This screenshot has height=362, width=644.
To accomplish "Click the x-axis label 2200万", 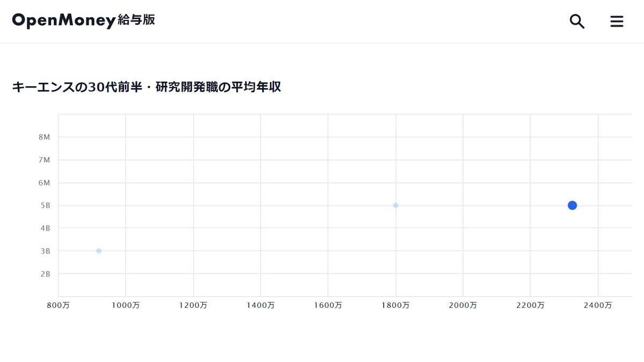I will pos(530,305).
